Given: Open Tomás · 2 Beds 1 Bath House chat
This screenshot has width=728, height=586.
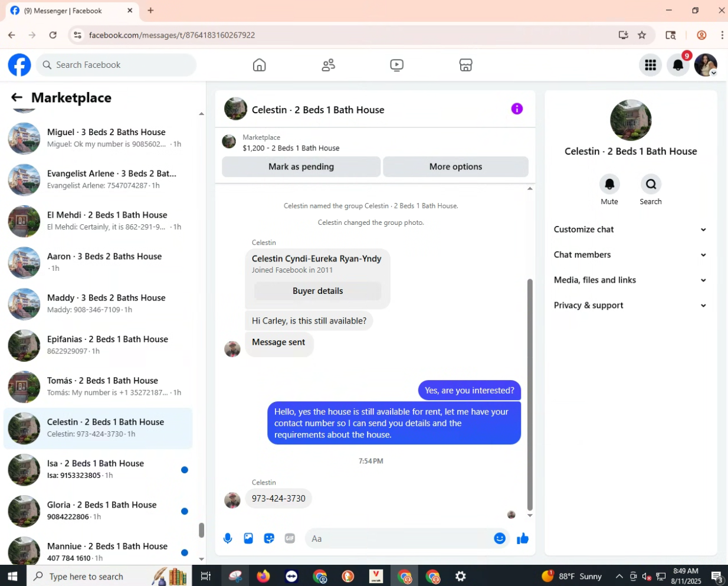Looking at the screenshot, I should (x=98, y=386).
